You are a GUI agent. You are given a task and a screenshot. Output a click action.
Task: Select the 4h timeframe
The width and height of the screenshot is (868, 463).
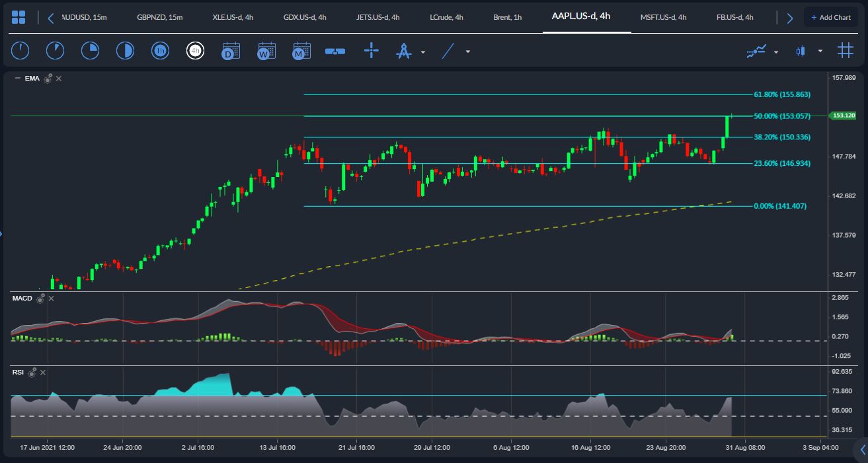pos(195,50)
